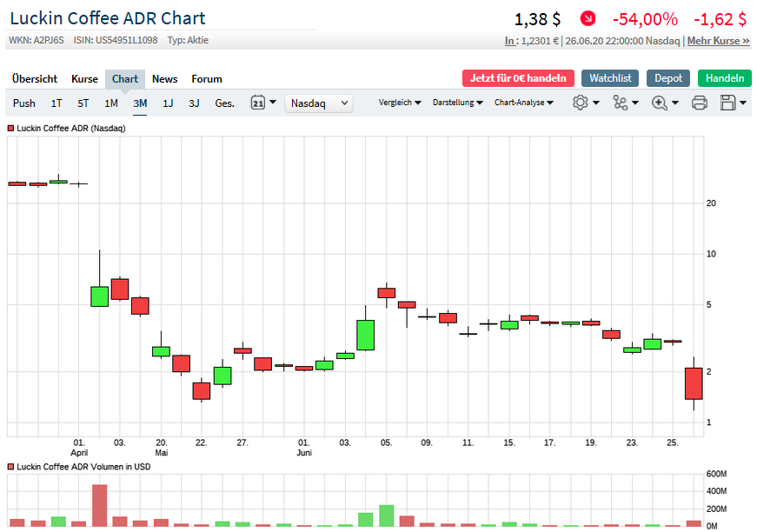This screenshot has width=757, height=532.
Task: Open the Darstellung dropdown
Action: tap(458, 103)
